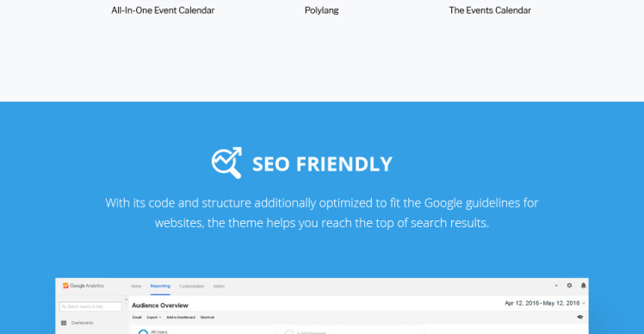Open the Admin tab
Viewport: 644px width, 334px height.
pos(219,287)
